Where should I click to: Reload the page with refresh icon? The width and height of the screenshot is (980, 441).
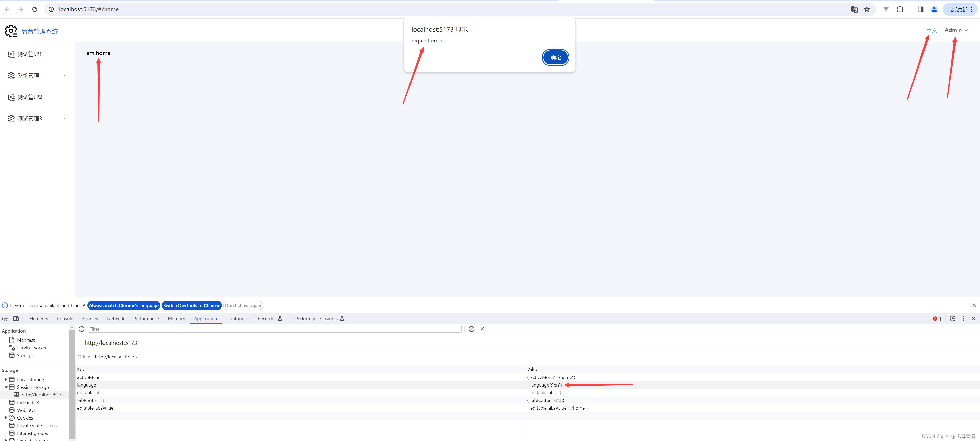(35, 9)
